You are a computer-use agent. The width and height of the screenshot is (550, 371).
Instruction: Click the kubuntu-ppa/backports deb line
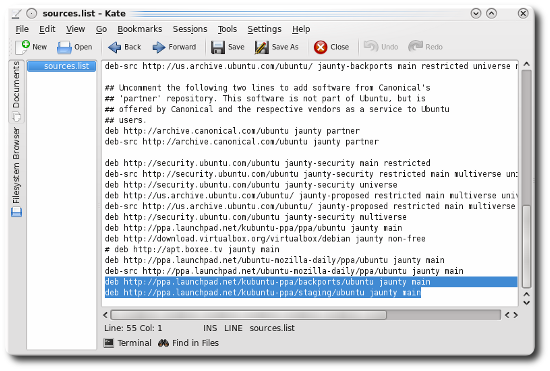coord(268,282)
